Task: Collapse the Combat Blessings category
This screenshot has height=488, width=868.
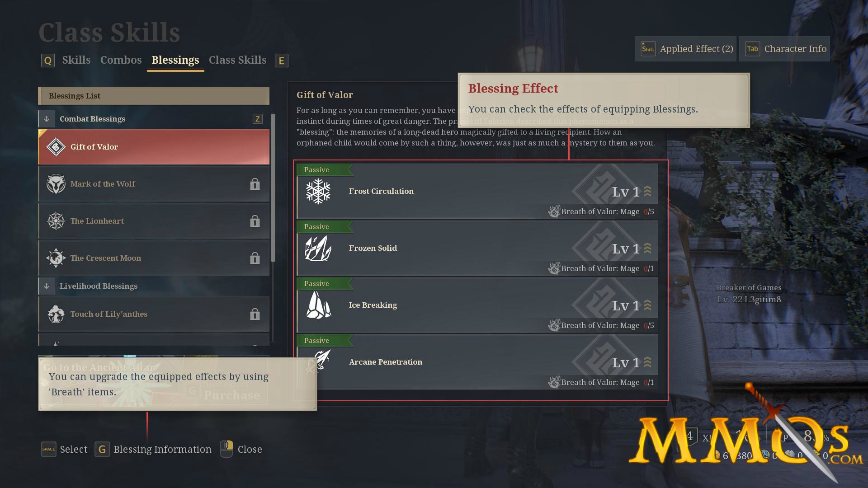Action: [47, 118]
